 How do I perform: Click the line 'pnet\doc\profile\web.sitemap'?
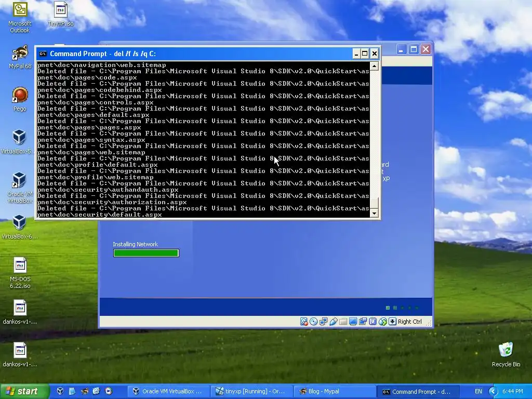click(x=96, y=177)
